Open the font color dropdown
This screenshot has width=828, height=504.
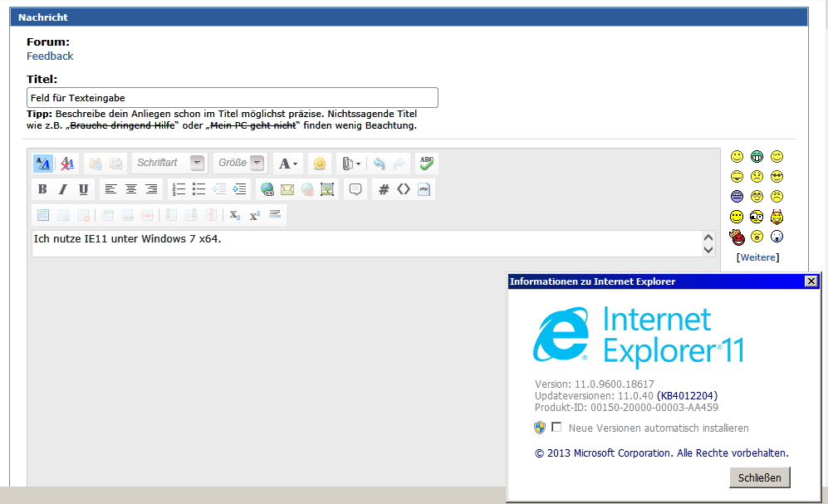click(x=288, y=164)
